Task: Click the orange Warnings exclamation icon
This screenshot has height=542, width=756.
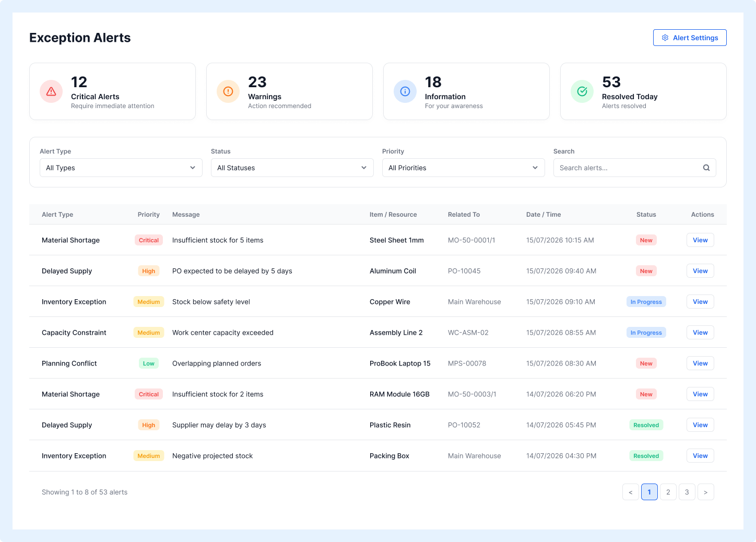Action: point(228,91)
